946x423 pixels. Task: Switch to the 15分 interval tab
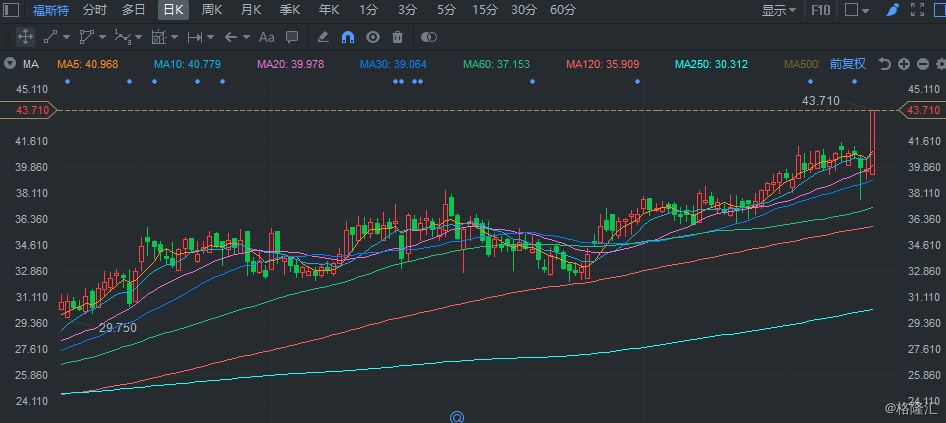point(485,10)
